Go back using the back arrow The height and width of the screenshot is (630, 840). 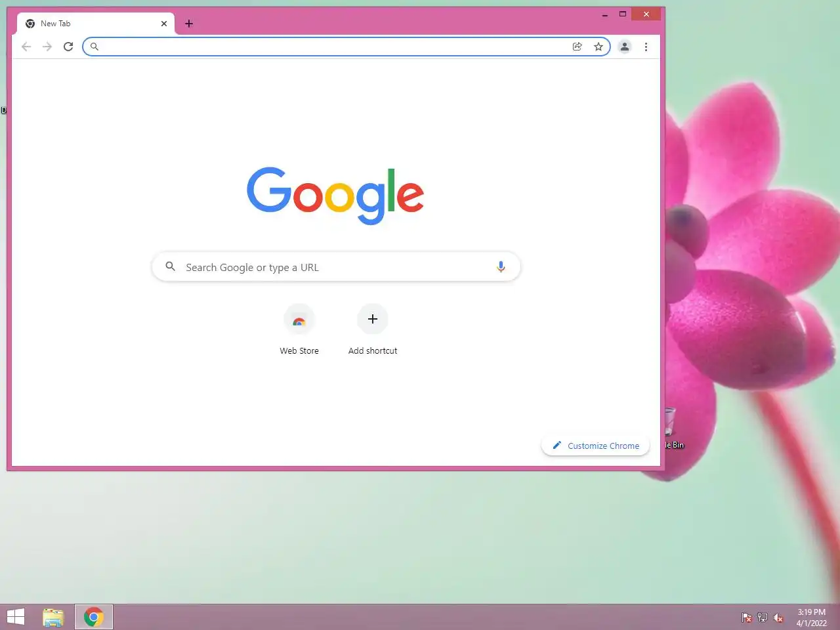[x=26, y=47]
